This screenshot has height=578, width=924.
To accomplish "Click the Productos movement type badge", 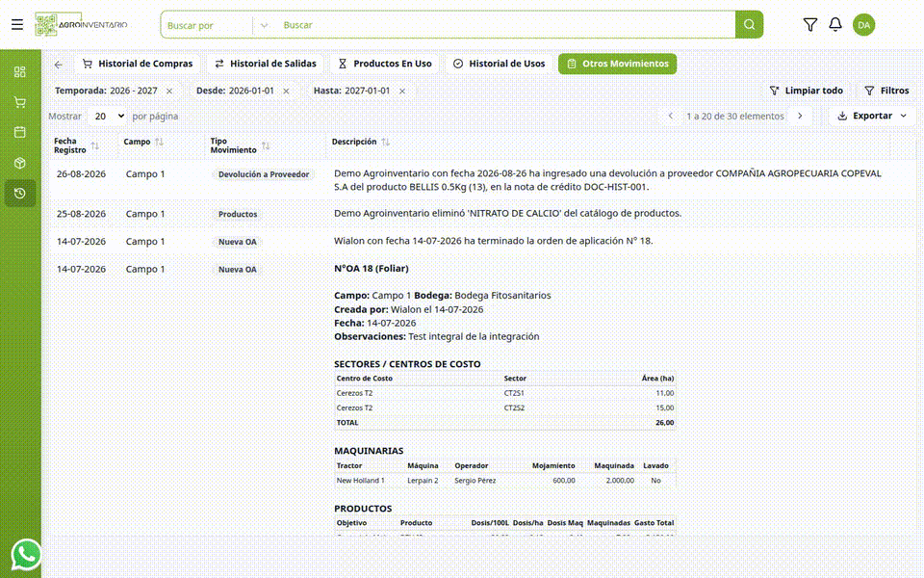I will (x=238, y=214).
